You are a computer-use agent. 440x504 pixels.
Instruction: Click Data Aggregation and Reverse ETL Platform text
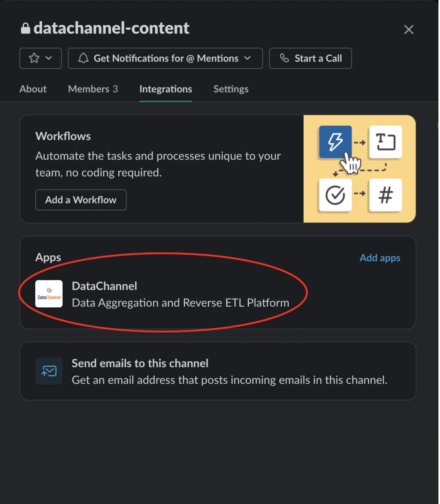(x=181, y=303)
